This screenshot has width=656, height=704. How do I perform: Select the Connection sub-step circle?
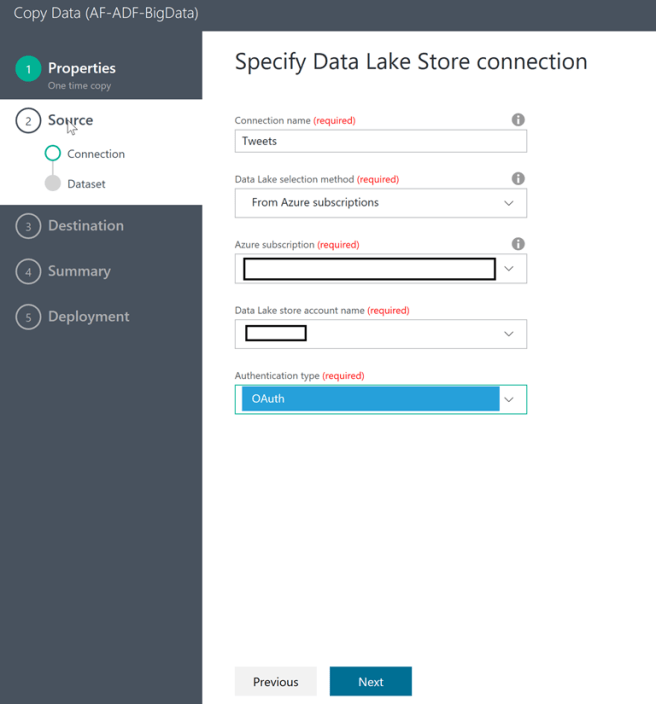click(53, 154)
